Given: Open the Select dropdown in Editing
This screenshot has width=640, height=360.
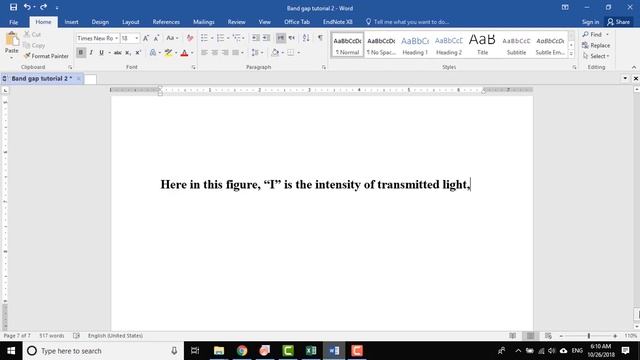Looking at the screenshot, I should coord(596,56).
